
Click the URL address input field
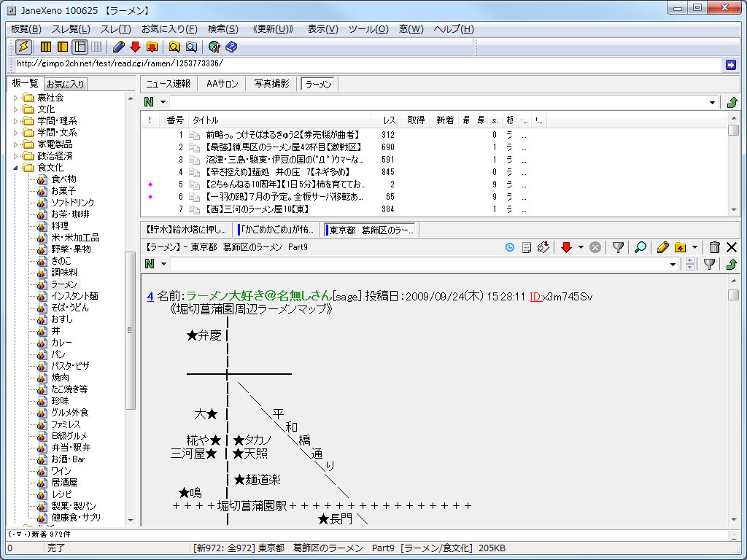click(368, 64)
